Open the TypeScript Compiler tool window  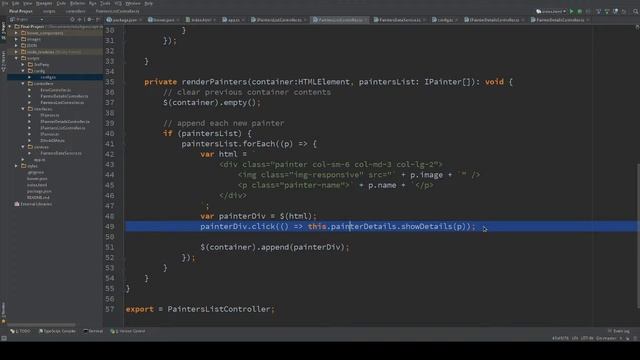pos(57,331)
